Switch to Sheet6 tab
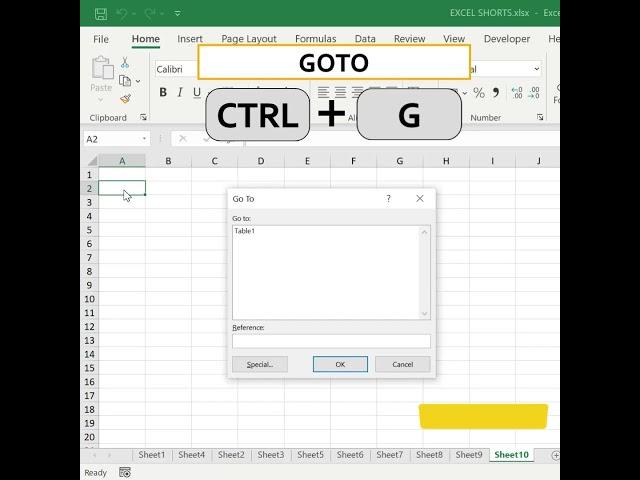The image size is (640, 480). tap(350, 455)
